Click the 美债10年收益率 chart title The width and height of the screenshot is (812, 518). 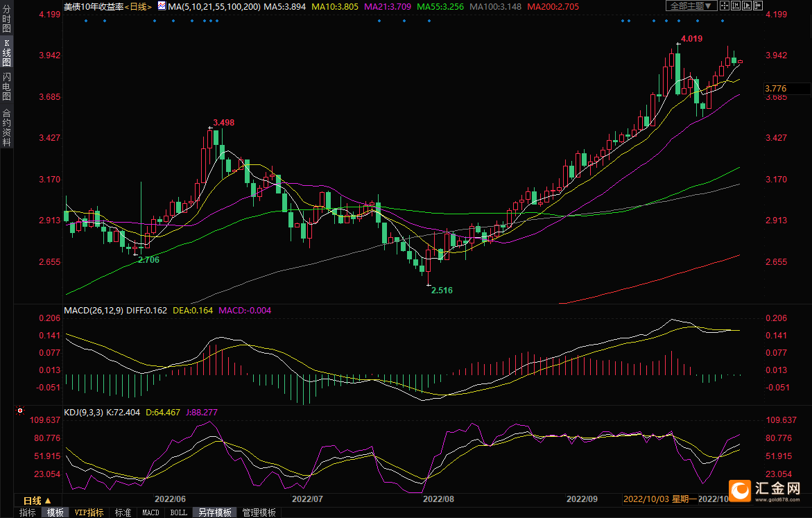(94, 7)
